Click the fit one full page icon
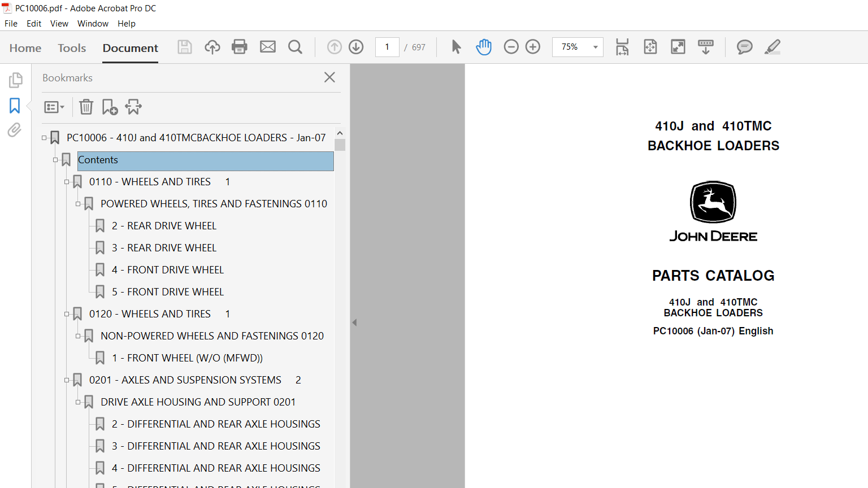 [x=650, y=47]
